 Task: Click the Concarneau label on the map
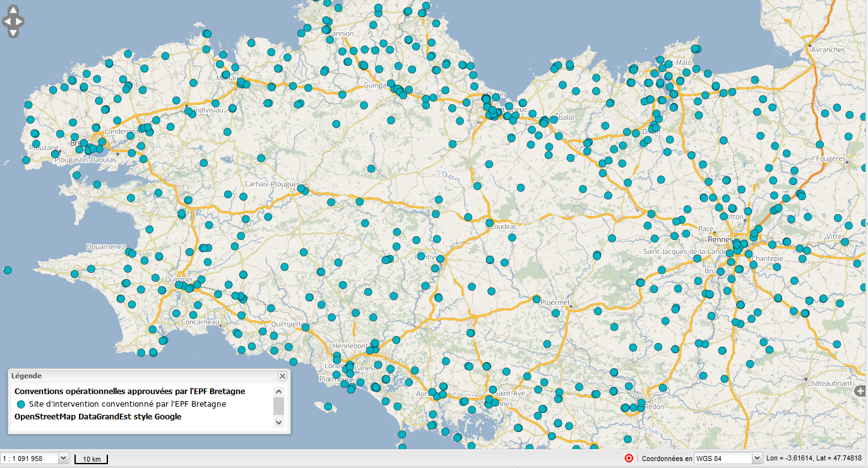pyautogui.click(x=199, y=322)
